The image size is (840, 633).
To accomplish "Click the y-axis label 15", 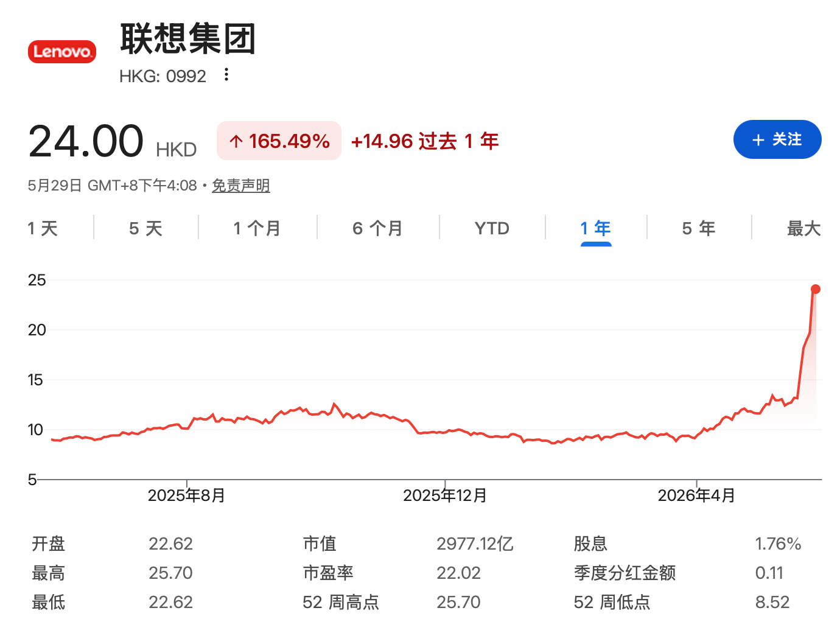I will tap(35, 380).
